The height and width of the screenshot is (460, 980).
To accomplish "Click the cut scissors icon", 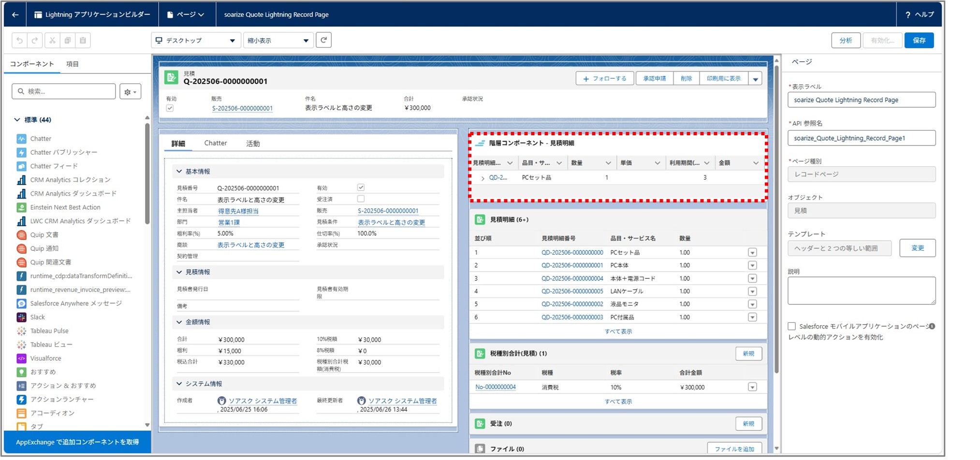I will pos(52,41).
